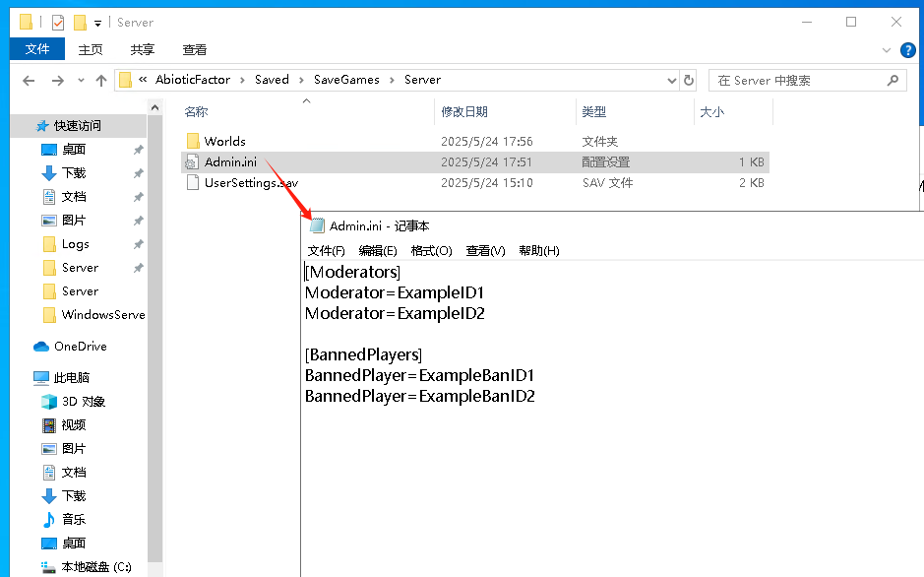Image resolution: width=924 pixels, height=577 pixels.
Task: Open Explorer help icon
Action: coord(908,50)
